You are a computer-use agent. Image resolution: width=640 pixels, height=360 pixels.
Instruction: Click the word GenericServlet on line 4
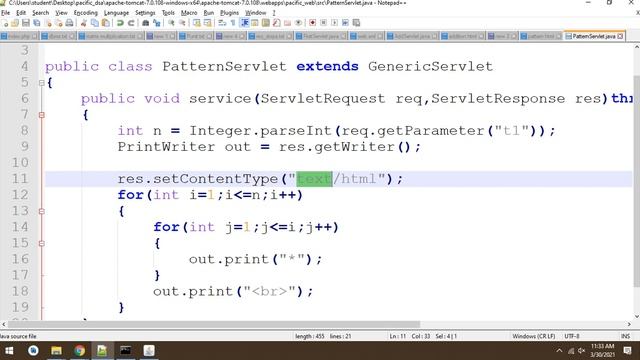430,66
